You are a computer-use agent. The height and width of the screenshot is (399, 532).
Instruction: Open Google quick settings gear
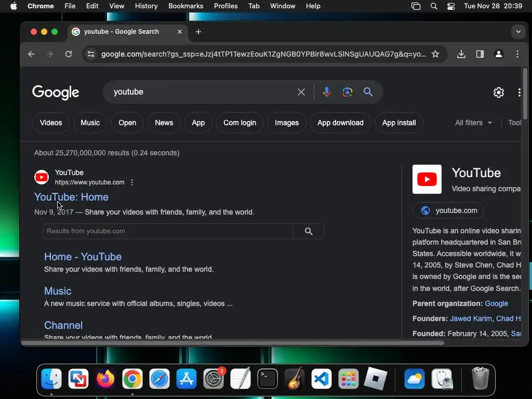[x=498, y=92]
